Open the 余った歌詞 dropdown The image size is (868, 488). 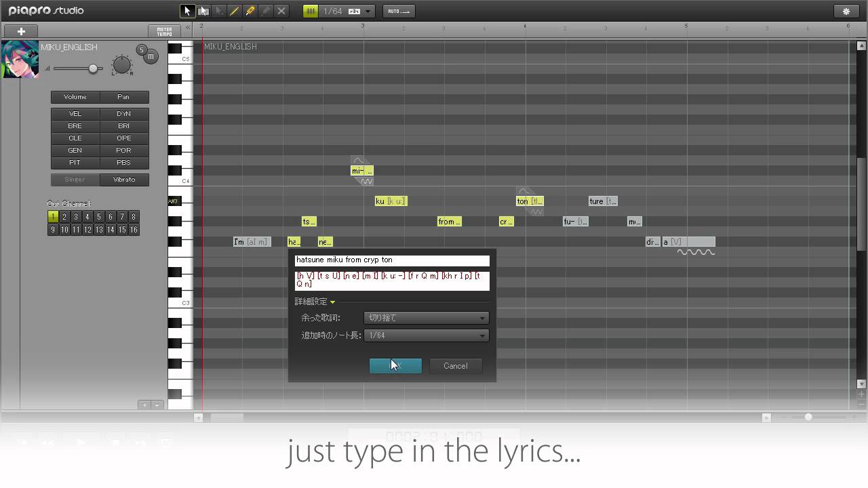tap(427, 318)
